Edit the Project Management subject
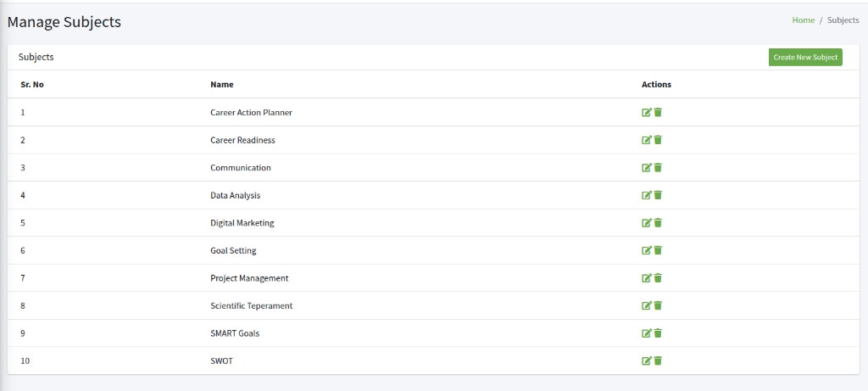Screen dimensions: 868x391 [647, 278]
